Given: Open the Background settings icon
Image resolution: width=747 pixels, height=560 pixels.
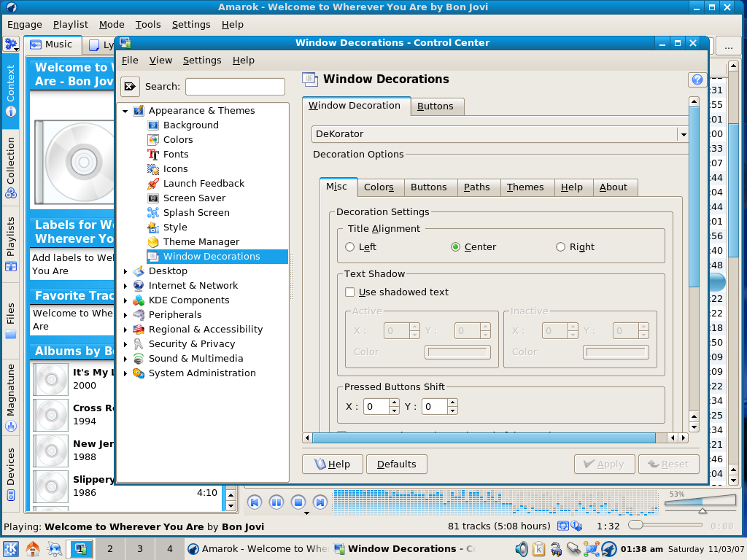Looking at the screenshot, I should pyautogui.click(x=153, y=125).
